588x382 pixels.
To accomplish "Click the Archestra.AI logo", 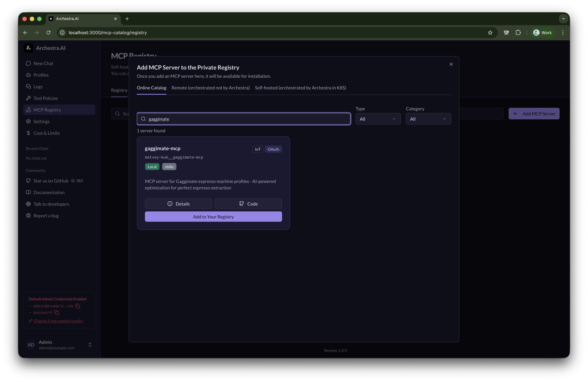I will (x=28, y=48).
